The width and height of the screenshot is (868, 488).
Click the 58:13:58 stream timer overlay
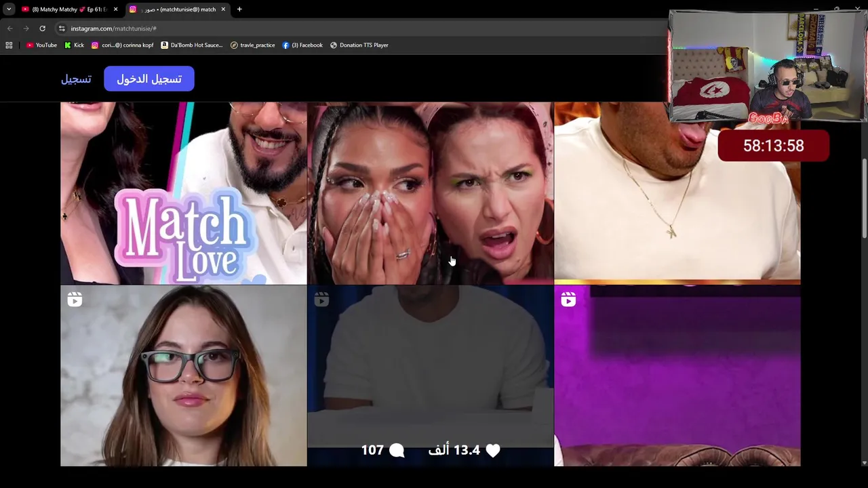[x=773, y=146]
